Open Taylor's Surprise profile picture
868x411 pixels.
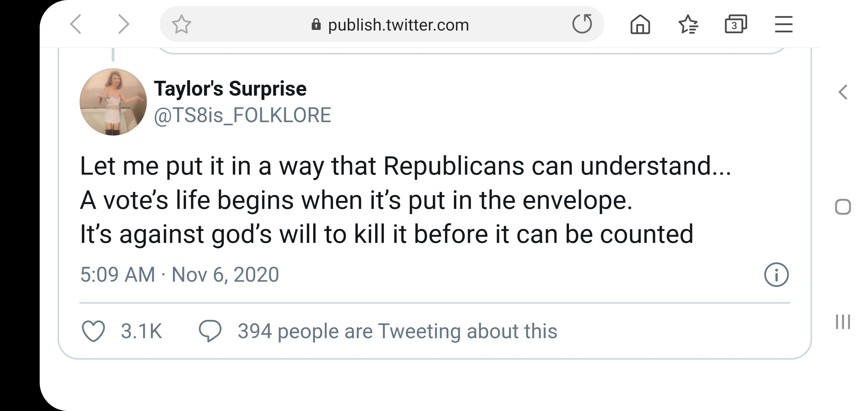point(113,102)
